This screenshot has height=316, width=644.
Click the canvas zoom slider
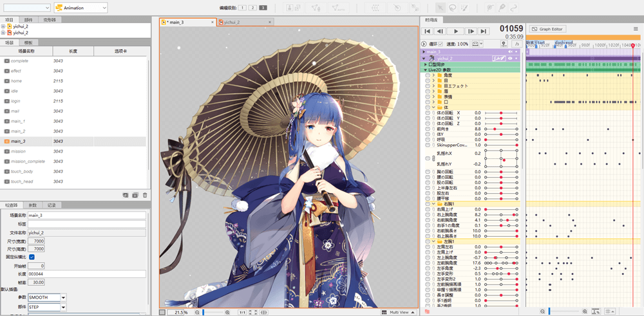pyautogui.click(x=212, y=312)
